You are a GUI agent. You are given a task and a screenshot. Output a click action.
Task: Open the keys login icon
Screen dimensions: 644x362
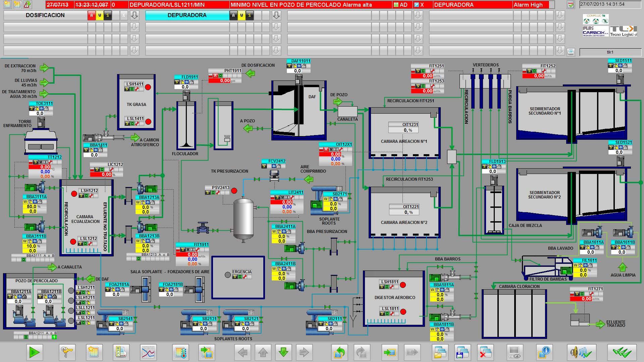coord(67,352)
